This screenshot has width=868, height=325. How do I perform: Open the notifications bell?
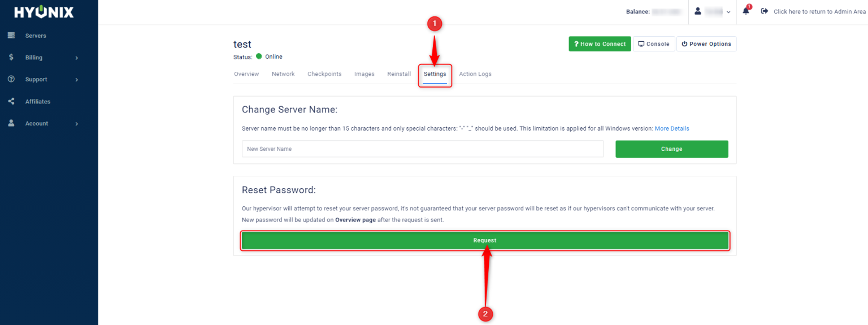point(746,11)
